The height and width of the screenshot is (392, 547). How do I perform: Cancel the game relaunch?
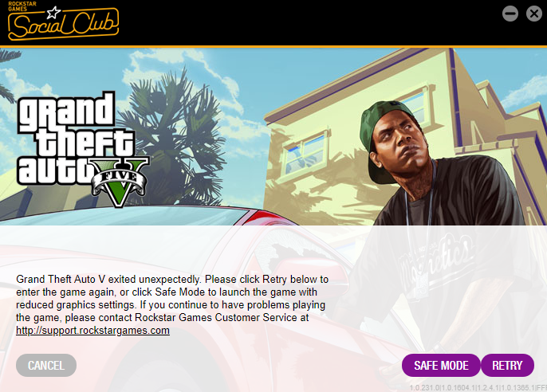(x=46, y=365)
